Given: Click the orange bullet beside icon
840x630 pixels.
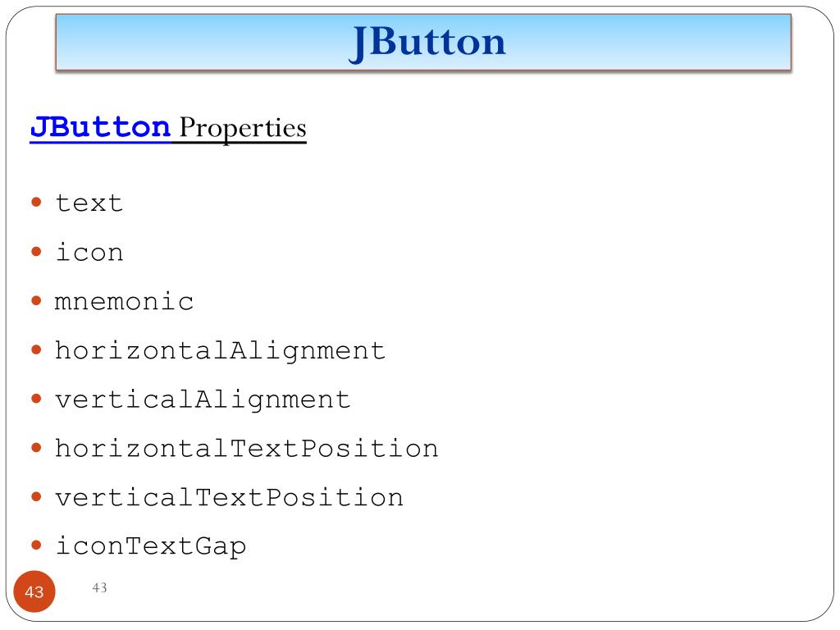Looking at the screenshot, I should (36, 251).
